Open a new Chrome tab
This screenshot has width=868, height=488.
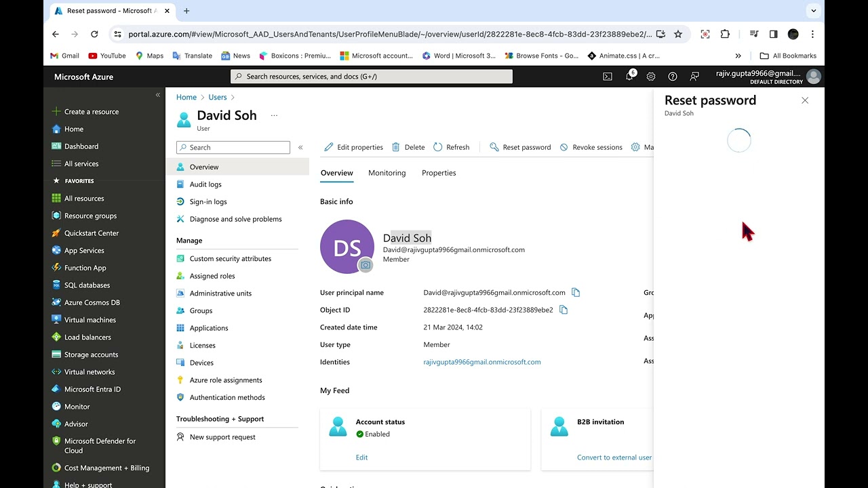coord(186,11)
